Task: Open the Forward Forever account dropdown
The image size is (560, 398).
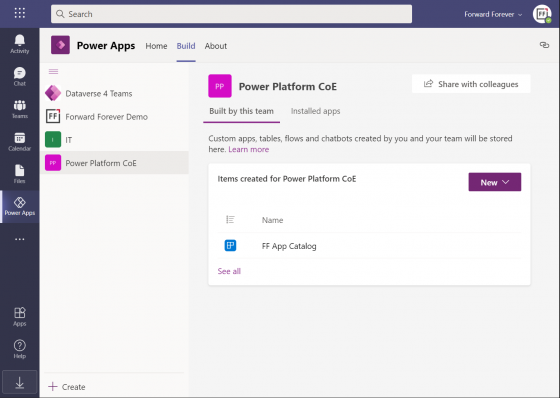Action: pos(493,14)
